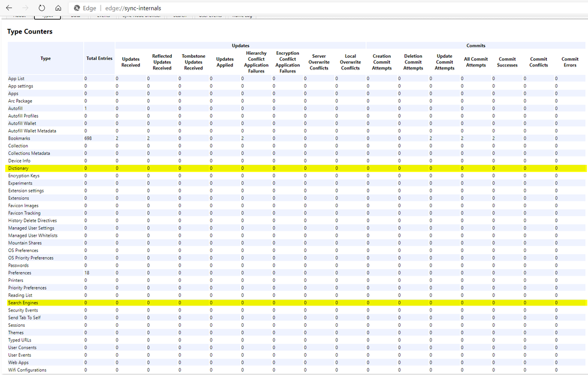Click the Update Commit Attempts header
Viewport: 588px width, 375px height.
[x=444, y=62]
